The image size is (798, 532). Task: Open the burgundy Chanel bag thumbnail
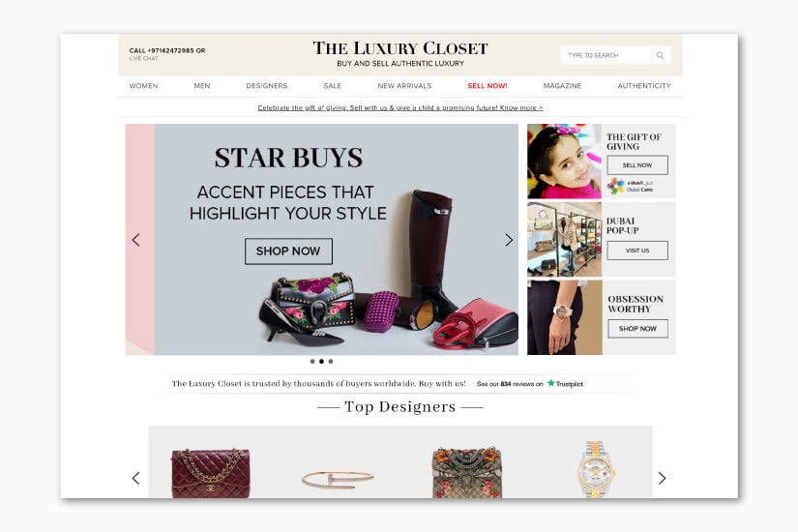pos(210,473)
